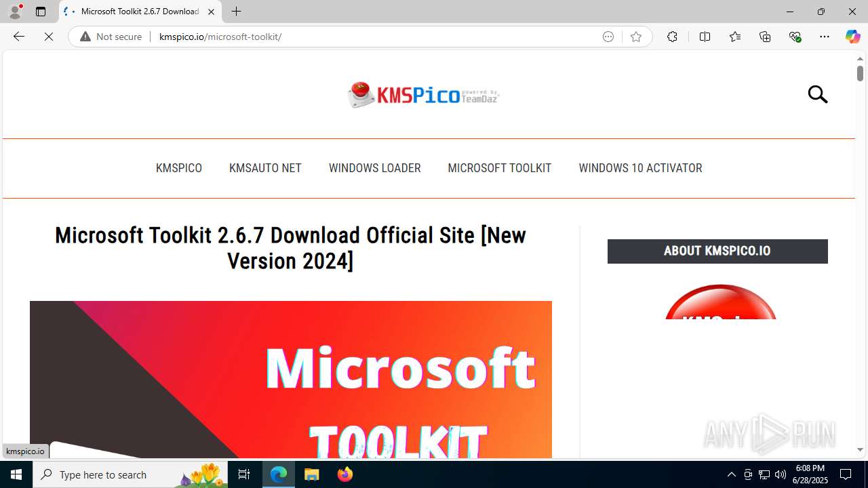
Task: Open Collections
Action: click(765, 37)
